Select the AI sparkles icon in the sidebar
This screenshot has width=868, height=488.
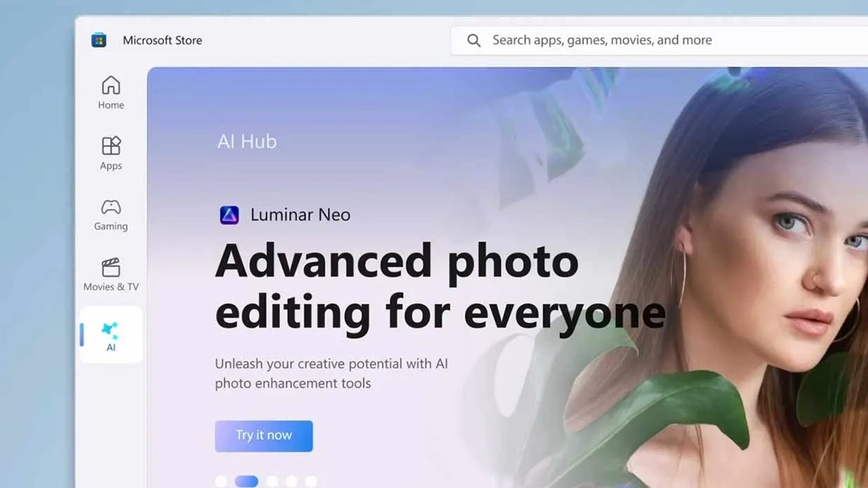click(x=110, y=330)
